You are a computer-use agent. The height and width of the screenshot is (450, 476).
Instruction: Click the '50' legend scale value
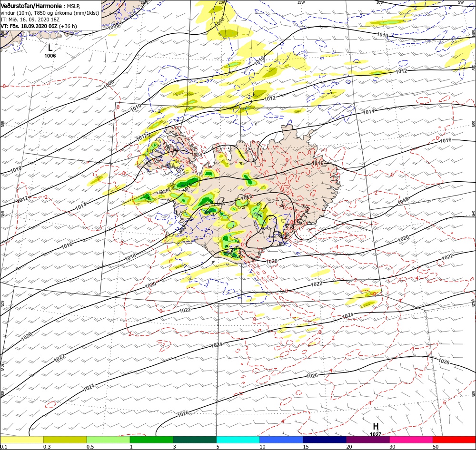[436, 447]
